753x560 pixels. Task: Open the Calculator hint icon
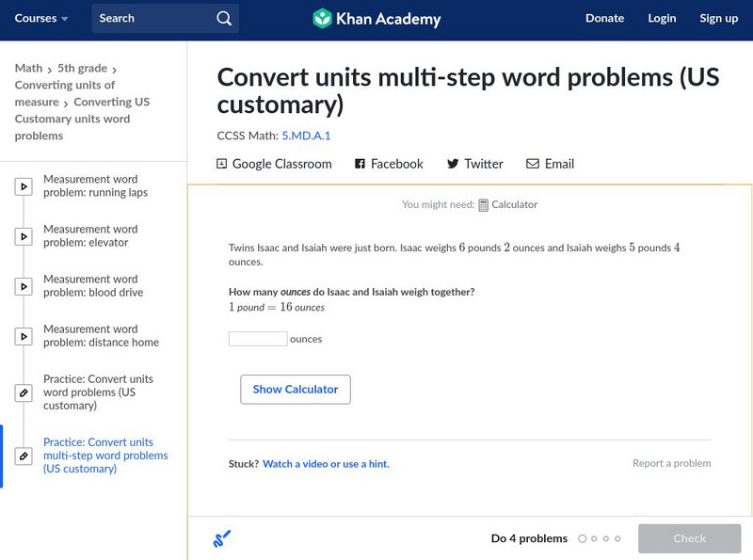(x=484, y=204)
